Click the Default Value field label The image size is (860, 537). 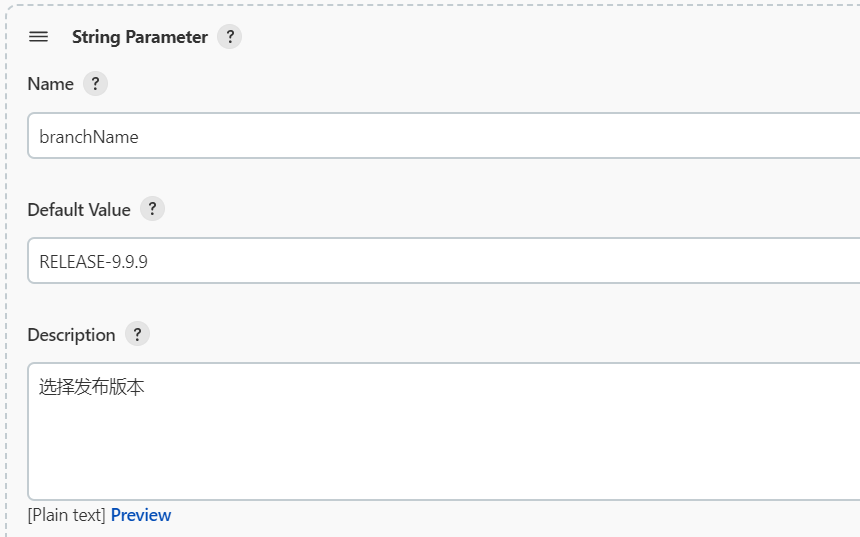coord(79,210)
